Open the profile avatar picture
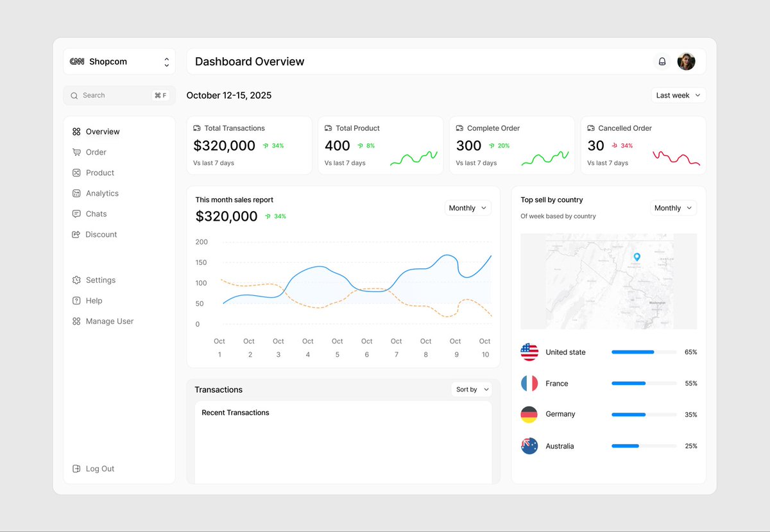This screenshot has height=532, width=770. [x=686, y=61]
